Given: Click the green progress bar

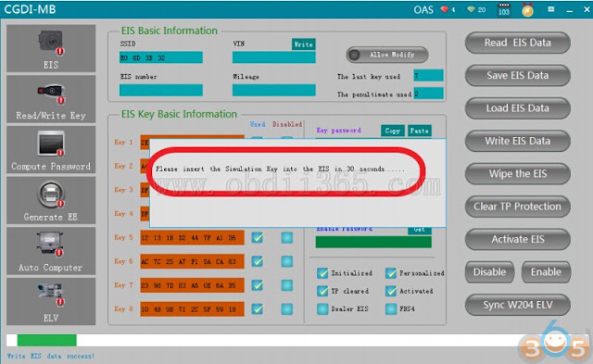Looking at the screenshot, I should 47,340.
